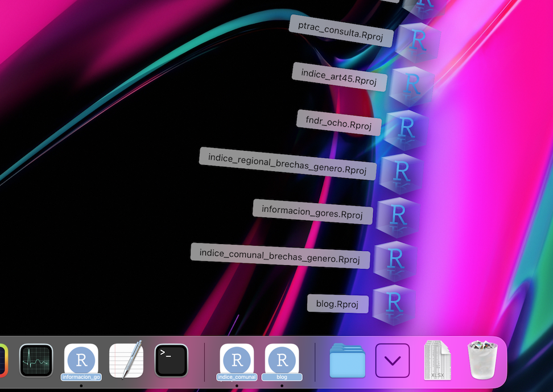Image resolution: width=553 pixels, height=392 pixels.
Task: Expand the blue folder stack in Dock
Action: coord(348,360)
